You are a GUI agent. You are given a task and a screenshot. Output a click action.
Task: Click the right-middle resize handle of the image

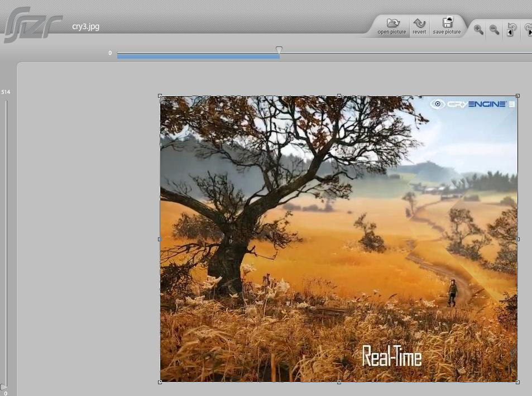517,239
